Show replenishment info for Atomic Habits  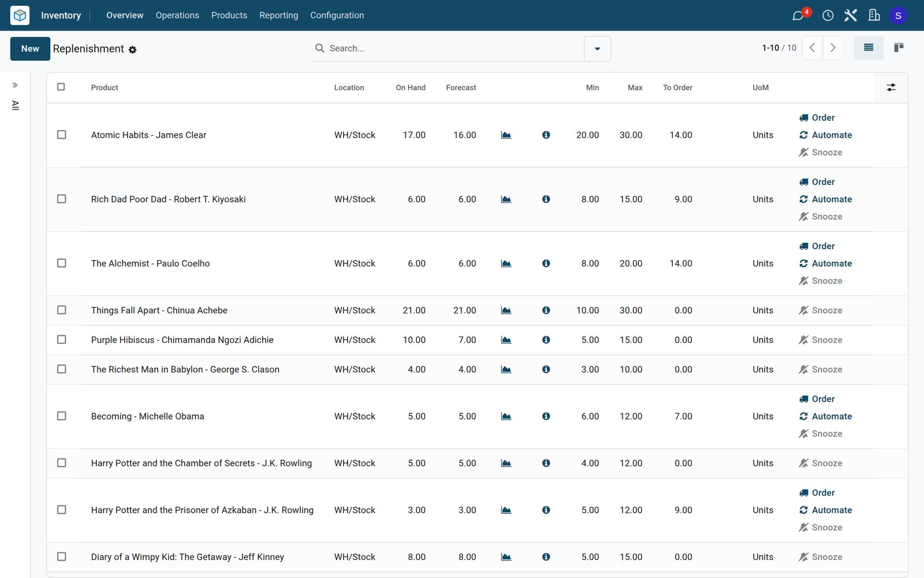pos(546,135)
